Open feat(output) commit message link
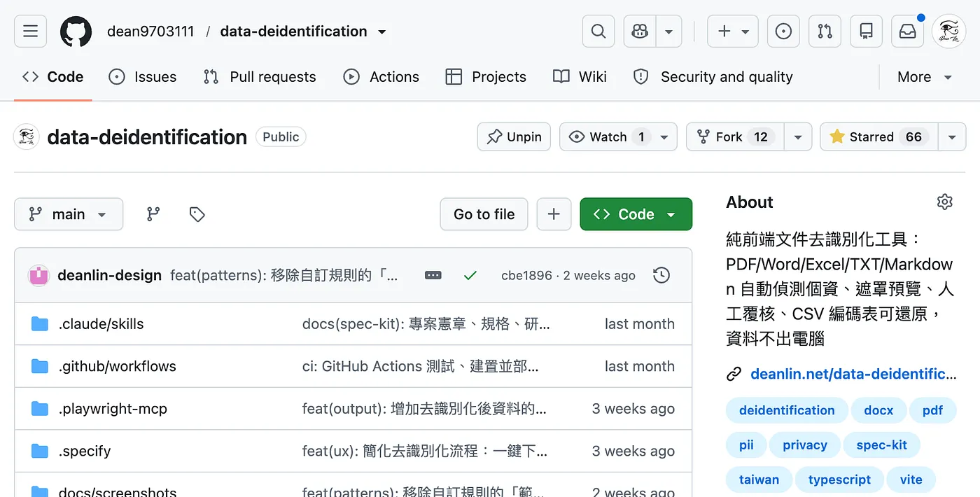This screenshot has width=980, height=497. tap(424, 409)
